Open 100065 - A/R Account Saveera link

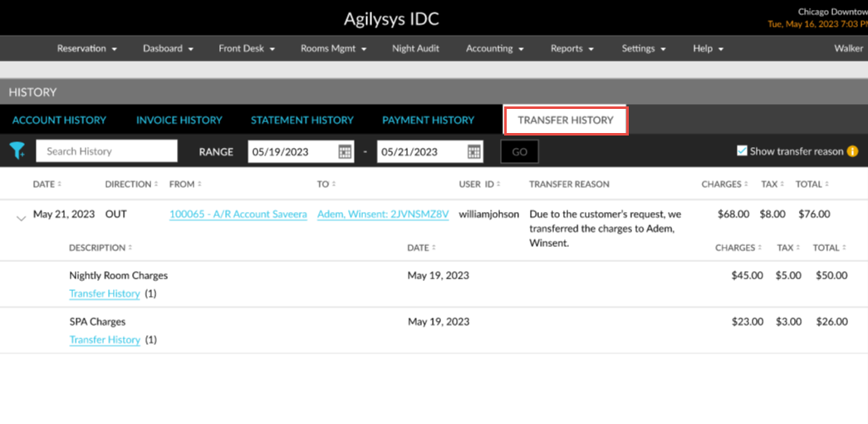pos(238,214)
